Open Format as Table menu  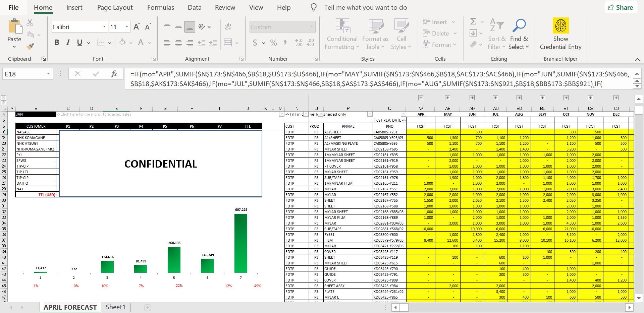click(x=375, y=35)
